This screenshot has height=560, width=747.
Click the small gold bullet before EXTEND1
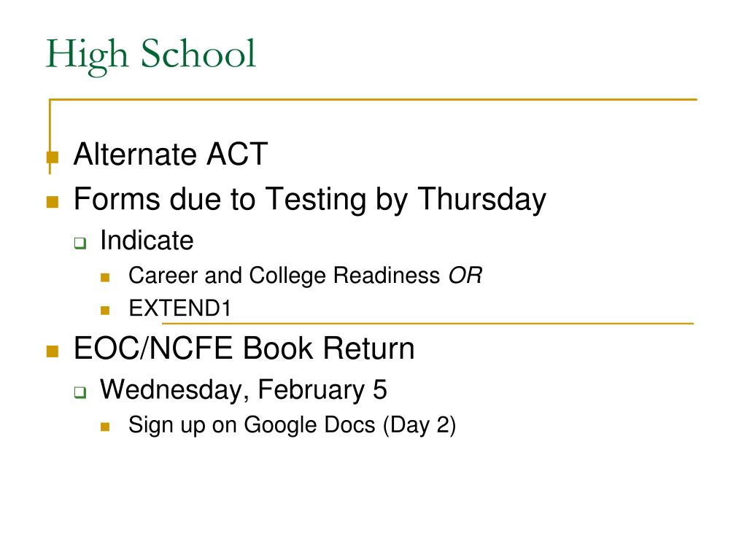coord(105,311)
